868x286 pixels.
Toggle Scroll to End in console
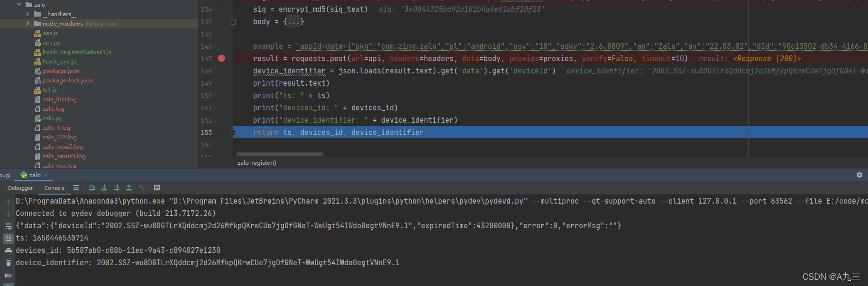(x=9, y=238)
